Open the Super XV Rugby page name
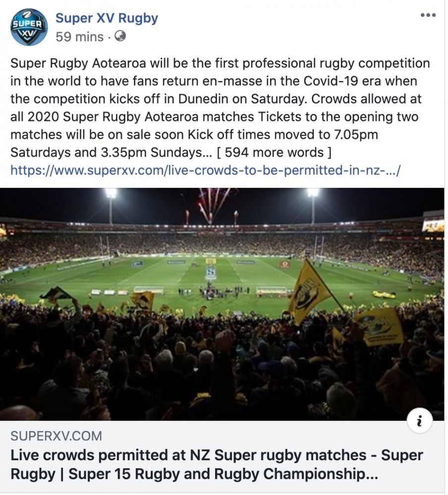The width and height of the screenshot is (448, 495). [107, 18]
